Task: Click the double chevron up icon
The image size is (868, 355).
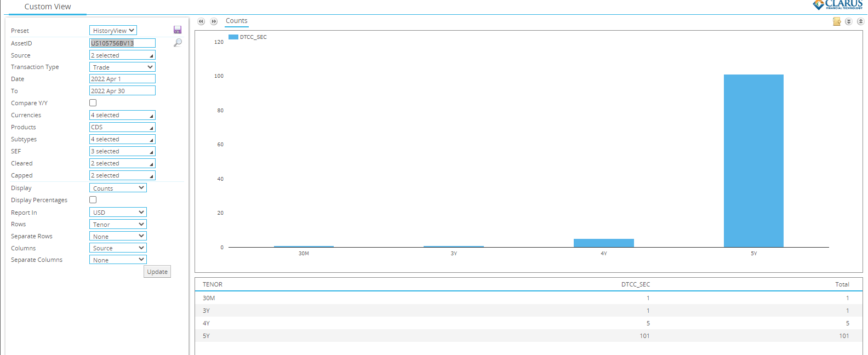Action: (x=860, y=21)
